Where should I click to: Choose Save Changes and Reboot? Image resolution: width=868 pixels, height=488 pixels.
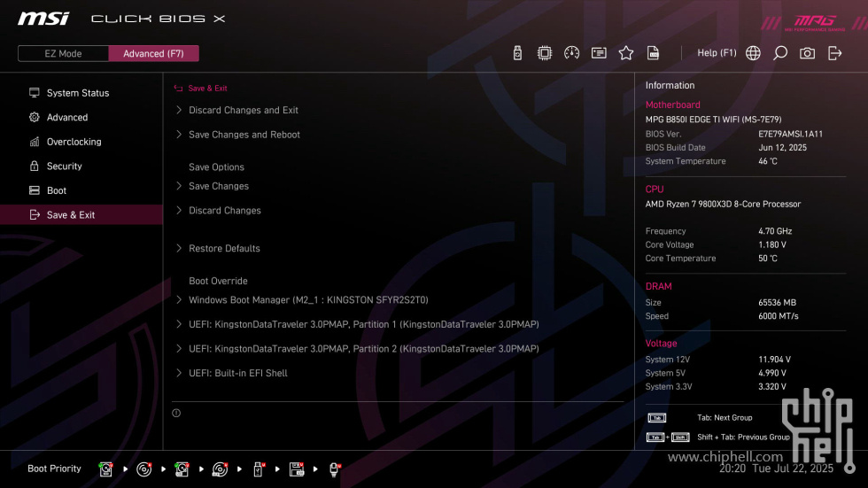244,135
